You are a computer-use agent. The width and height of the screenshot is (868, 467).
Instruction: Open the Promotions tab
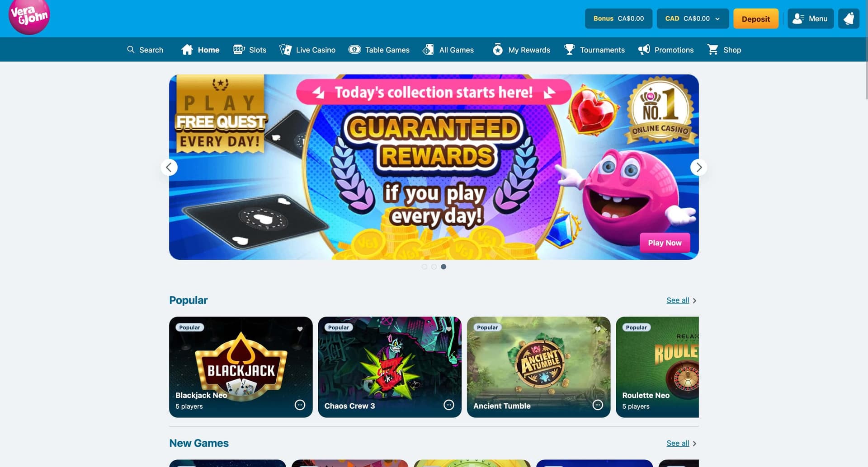click(x=665, y=50)
